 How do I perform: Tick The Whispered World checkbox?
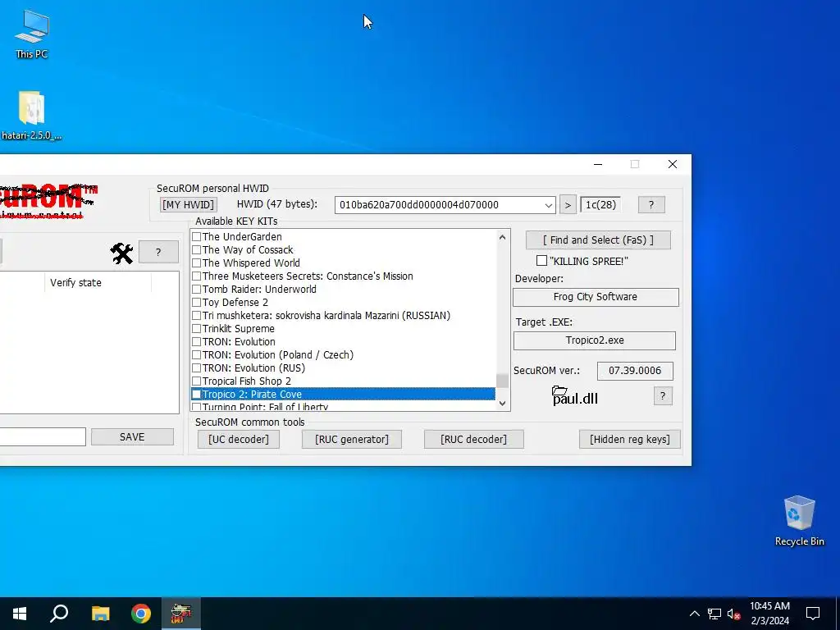click(x=197, y=262)
